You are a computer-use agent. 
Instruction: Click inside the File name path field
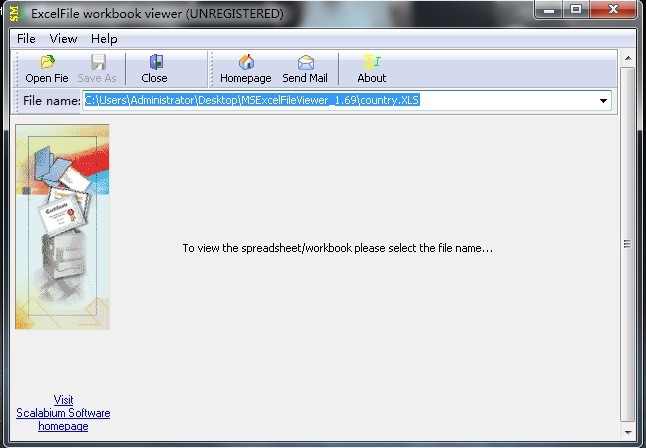pos(340,101)
